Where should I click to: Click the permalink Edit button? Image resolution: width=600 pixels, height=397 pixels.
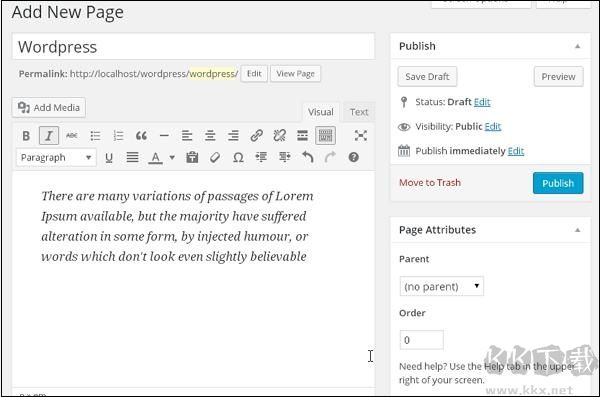click(254, 74)
